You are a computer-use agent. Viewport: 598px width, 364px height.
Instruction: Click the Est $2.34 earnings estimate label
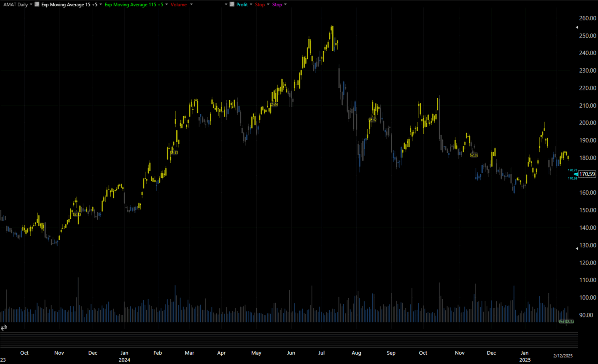click(x=566, y=322)
